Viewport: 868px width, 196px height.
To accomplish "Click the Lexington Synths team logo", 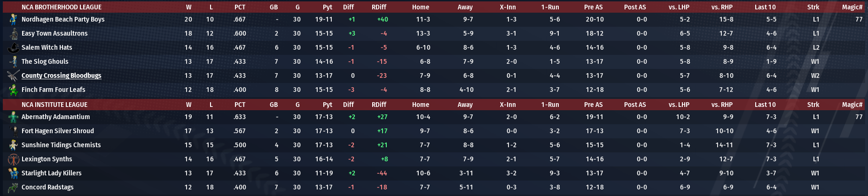I will coord(13,159).
